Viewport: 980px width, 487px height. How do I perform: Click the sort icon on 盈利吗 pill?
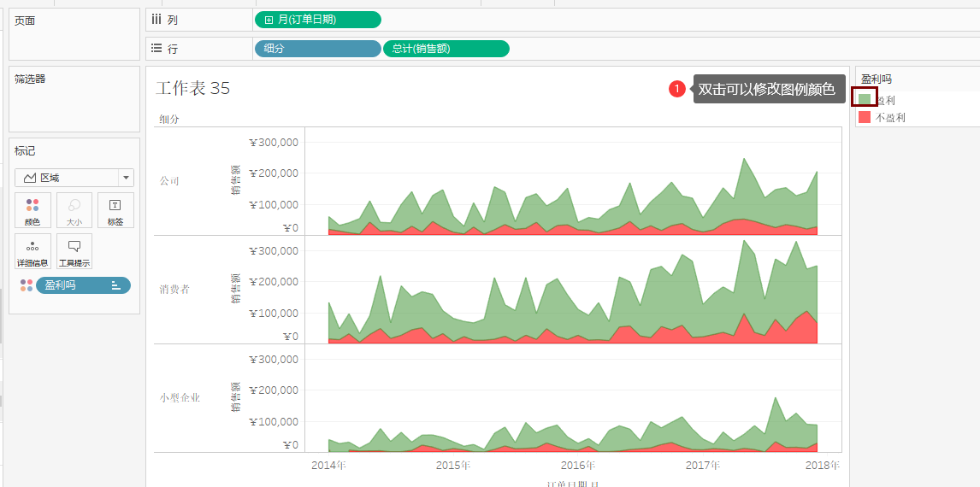tap(115, 285)
